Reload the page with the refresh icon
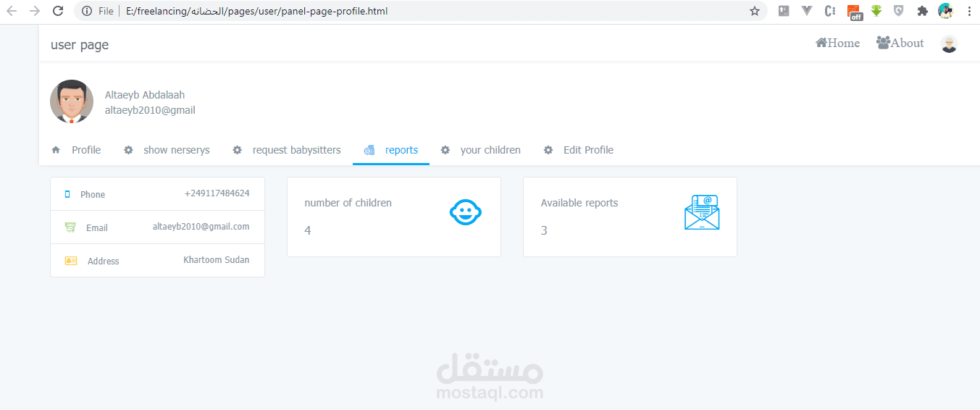The height and width of the screenshot is (410, 980). [58, 11]
